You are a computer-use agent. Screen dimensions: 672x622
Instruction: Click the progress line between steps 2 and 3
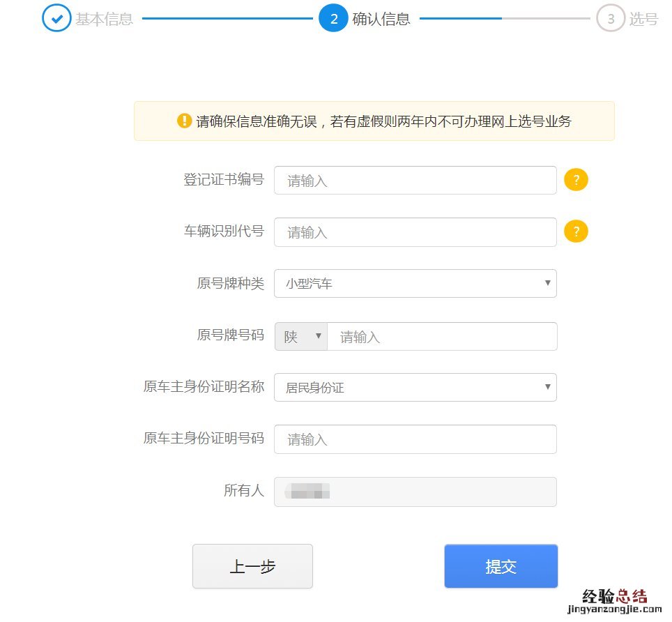pyautogui.click(x=505, y=18)
